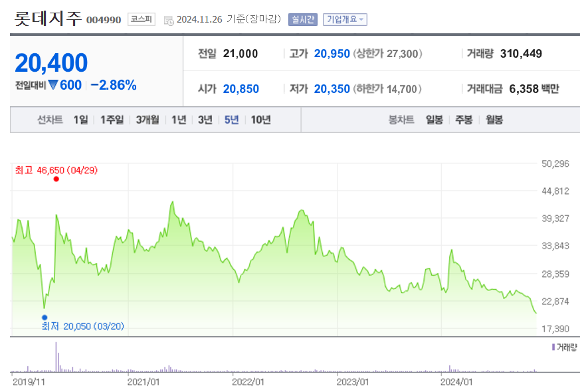This screenshot has width=580, height=392.
Task: Click the 2022/01 axis label
Action: click(x=248, y=381)
